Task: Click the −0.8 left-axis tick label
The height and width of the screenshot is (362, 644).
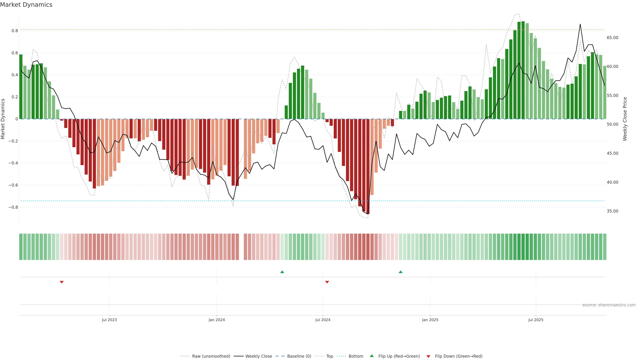Action: 13,207
